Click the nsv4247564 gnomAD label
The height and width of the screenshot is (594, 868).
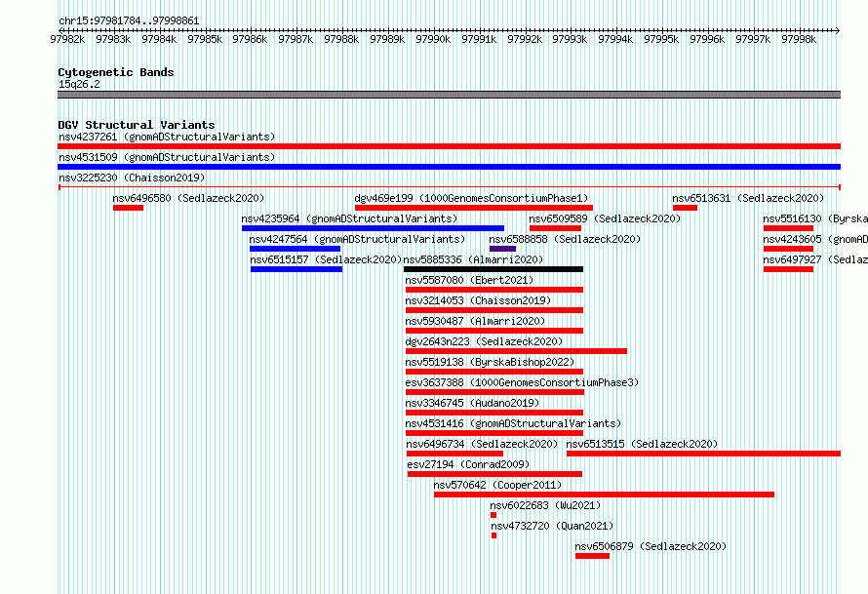click(357, 239)
